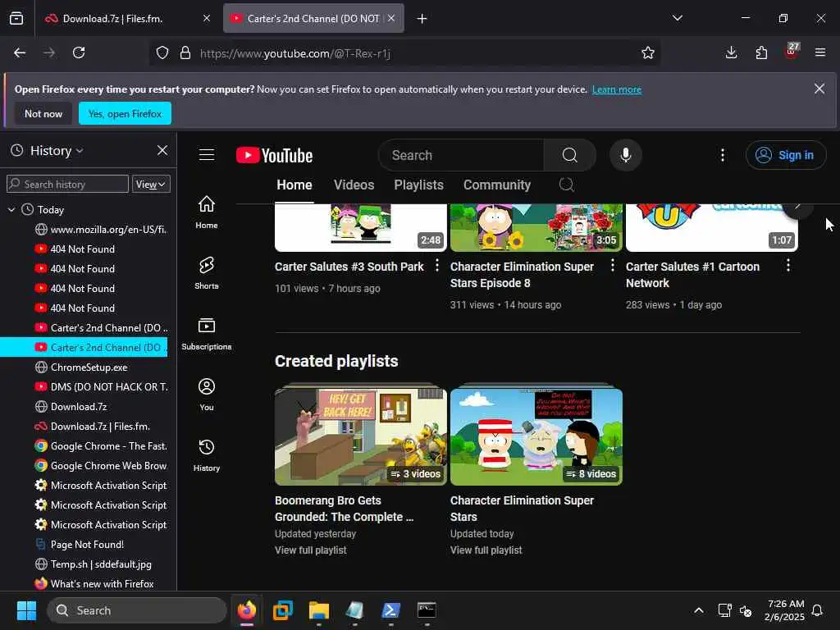The height and width of the screenshot is (630, 840).
Task: View full playlist for Boomerang Bro Gets Grounded
Action: point(311,550)
